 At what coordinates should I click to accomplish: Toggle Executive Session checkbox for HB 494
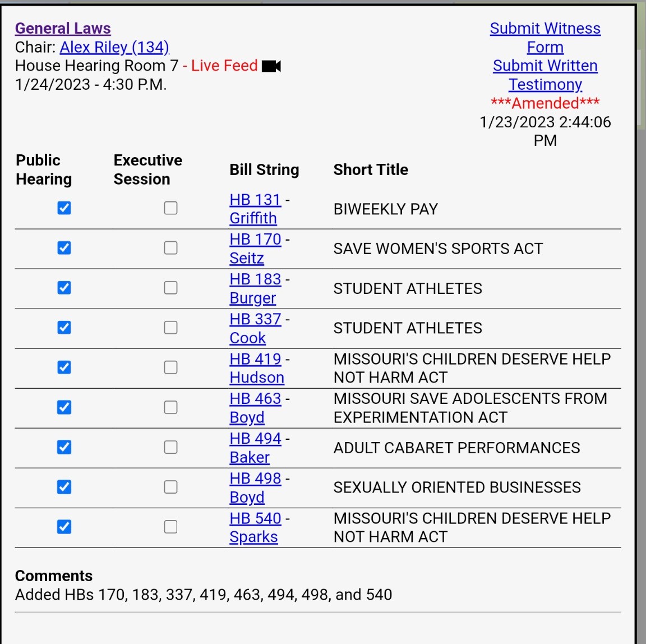170,447
